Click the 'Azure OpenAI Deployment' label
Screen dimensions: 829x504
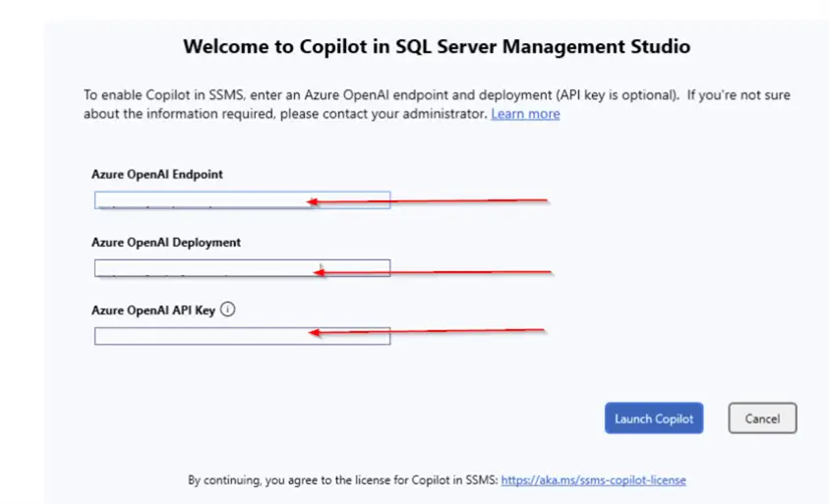(x=166, y=243)
